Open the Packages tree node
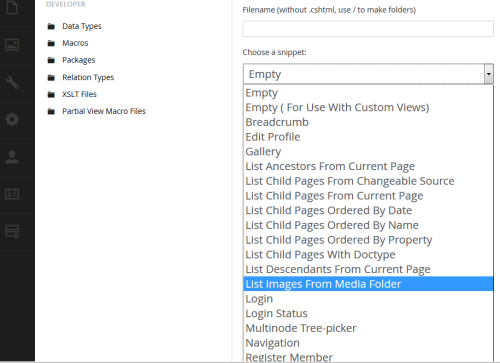The width and height of the screenshot is (500, 363). tap(79, 60)
